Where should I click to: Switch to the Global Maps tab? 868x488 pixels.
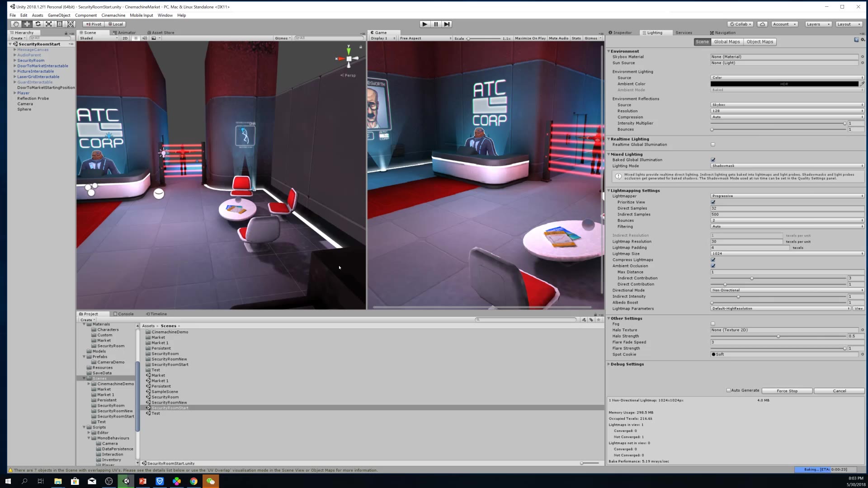coord(727,42)
